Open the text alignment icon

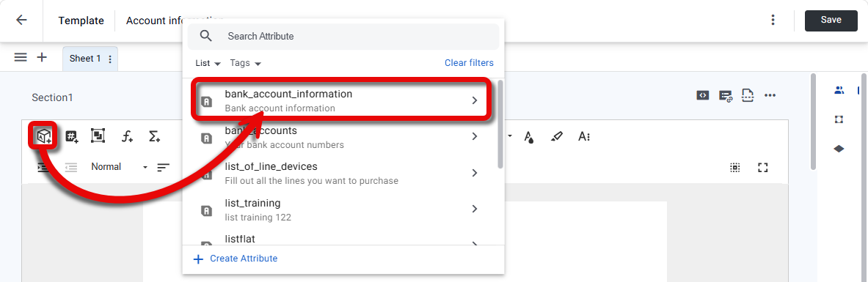point(163,167)
